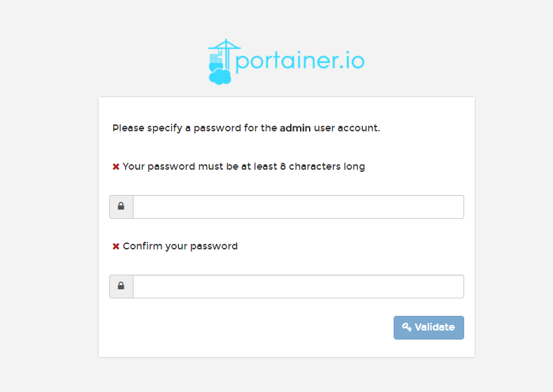553x392 pixels.
Task: Focus the confirm password input field
Action: [298, 286]
